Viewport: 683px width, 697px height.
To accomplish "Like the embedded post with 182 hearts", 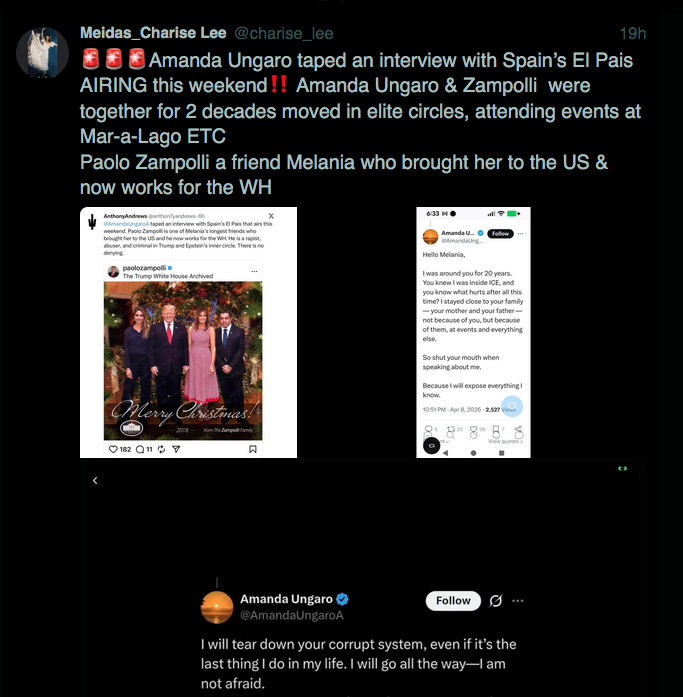I will point(113,449).
